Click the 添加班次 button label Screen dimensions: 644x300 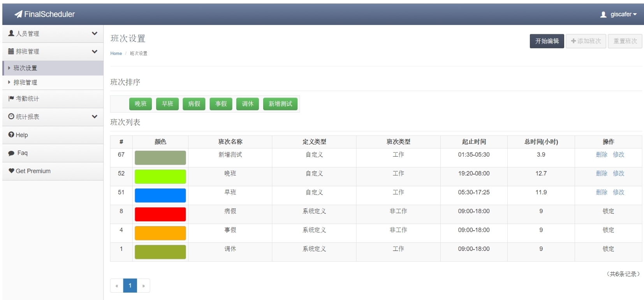tap(589, 41)
